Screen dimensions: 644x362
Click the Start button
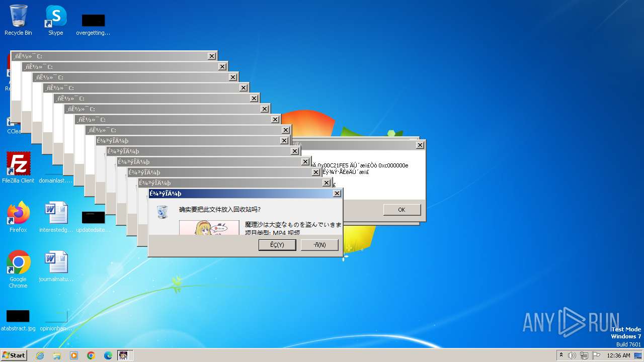(14, 355)
